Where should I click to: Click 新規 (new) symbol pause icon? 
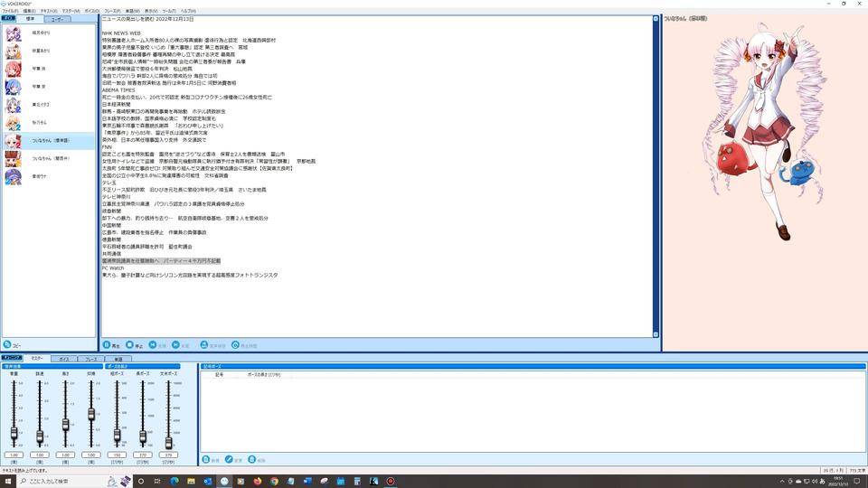click(x=206, y=460)
